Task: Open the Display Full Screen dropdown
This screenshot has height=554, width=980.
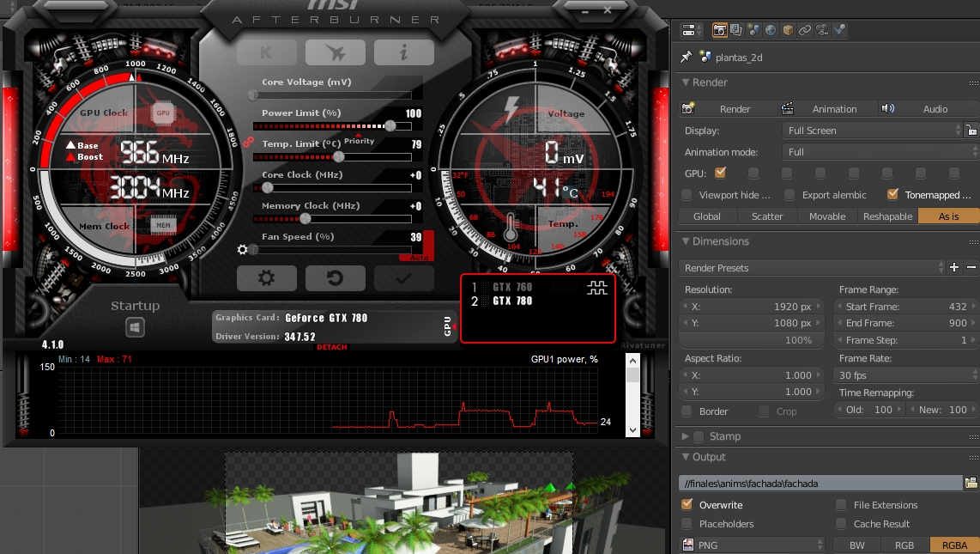Action: (x=873, y=130)
